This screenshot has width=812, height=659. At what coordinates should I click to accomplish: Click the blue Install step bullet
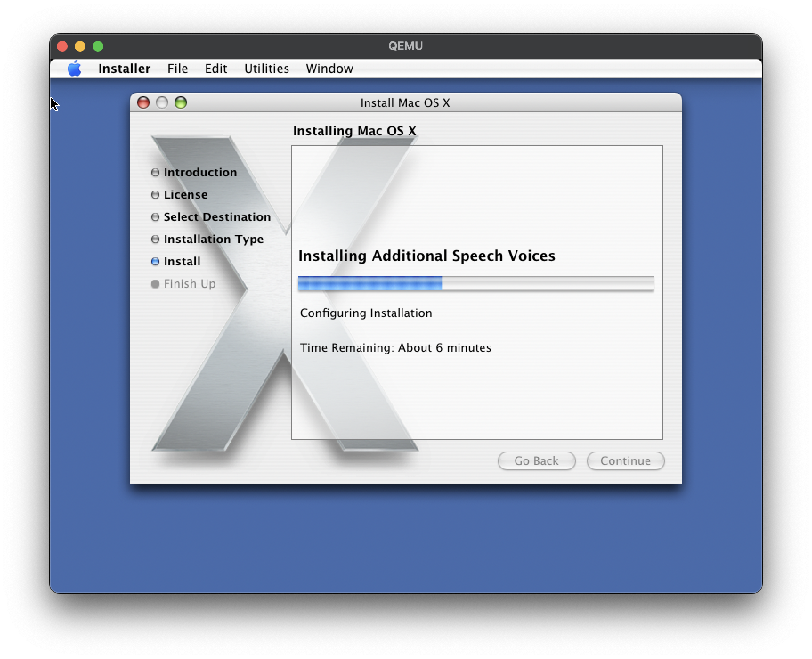(155, 261)
